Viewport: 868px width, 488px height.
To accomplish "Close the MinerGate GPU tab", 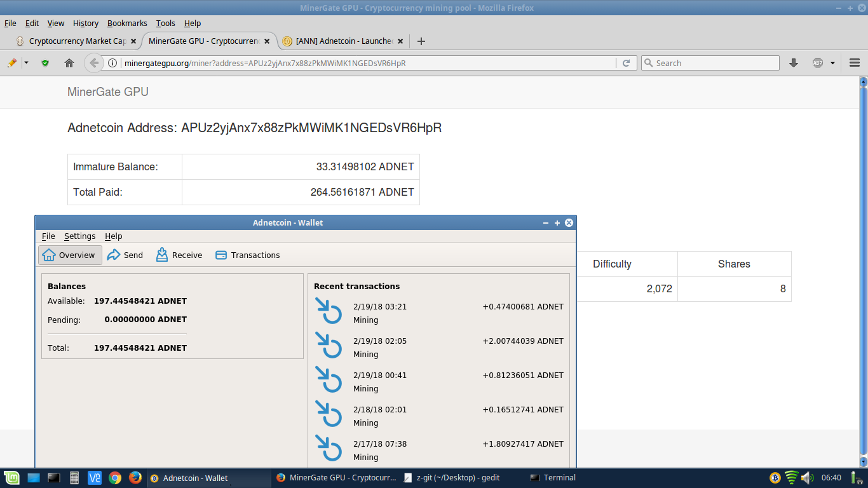I will (x=267, y=41).
